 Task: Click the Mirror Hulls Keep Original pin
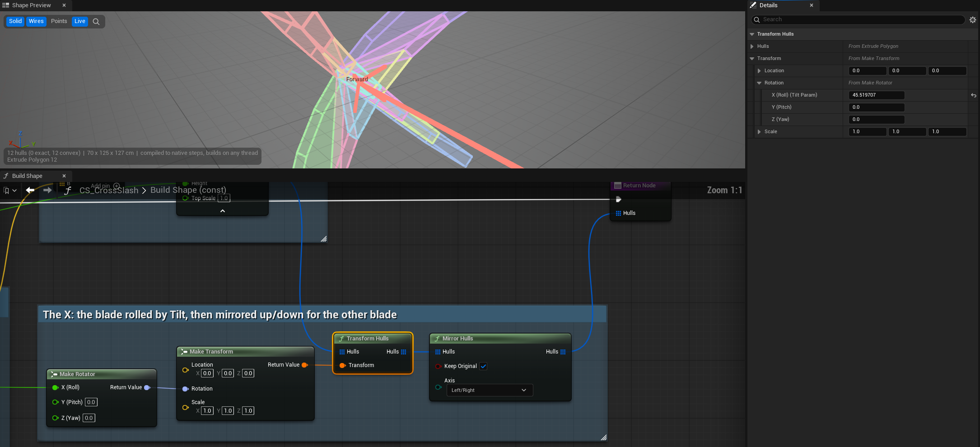[438, 366]
